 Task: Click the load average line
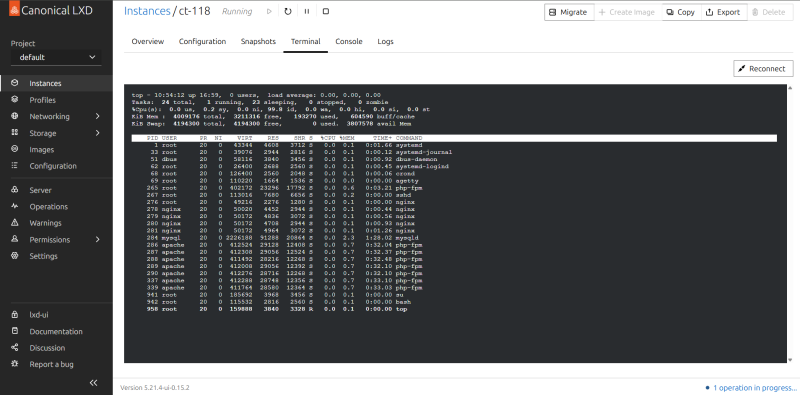click(x=256, y=95)
